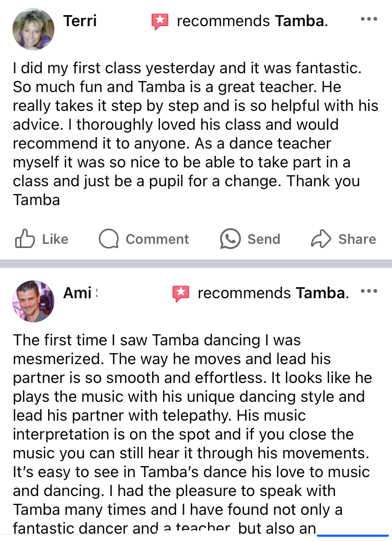Tap Ami's review text about Tamba dancing
This screenshot has height=541, width=392.
click(191, 433)
